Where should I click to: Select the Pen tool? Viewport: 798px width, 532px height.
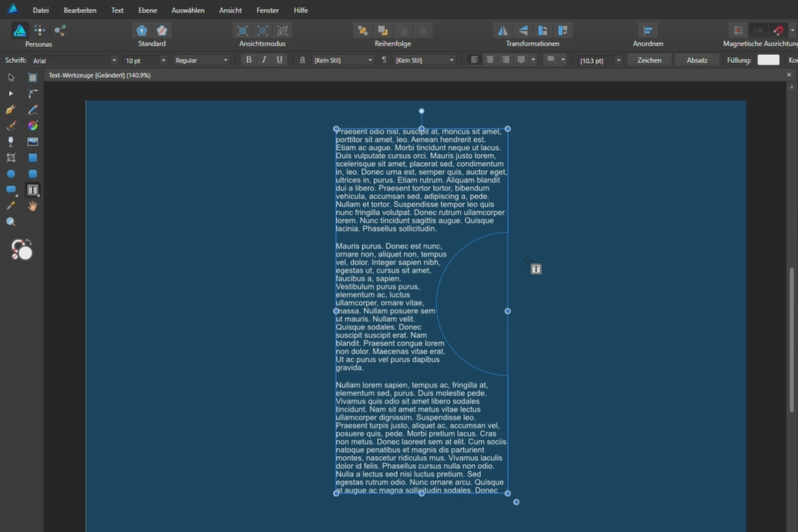point(11,110)
